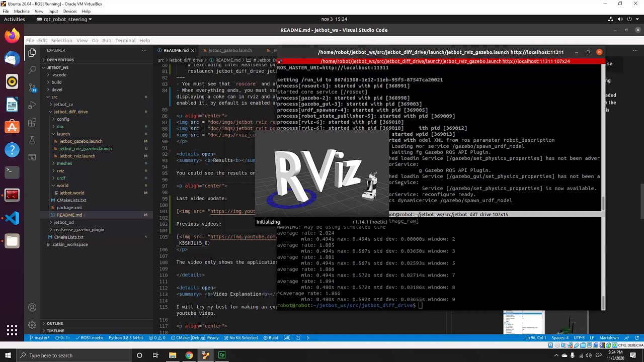Viewport: 644px width, 362px height.
Task: Open the Manage gear in activity bar
Action: click(32, 325)
